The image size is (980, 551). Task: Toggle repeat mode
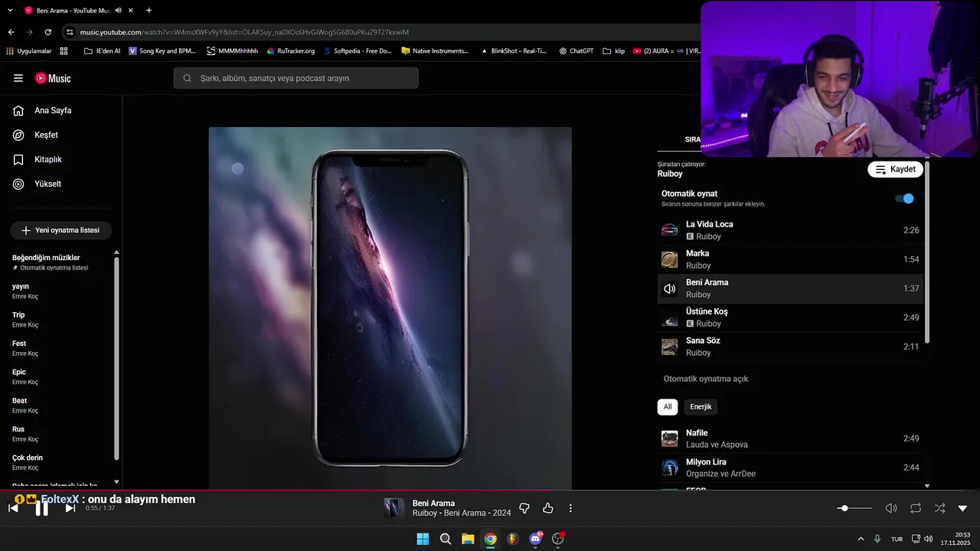916,508
